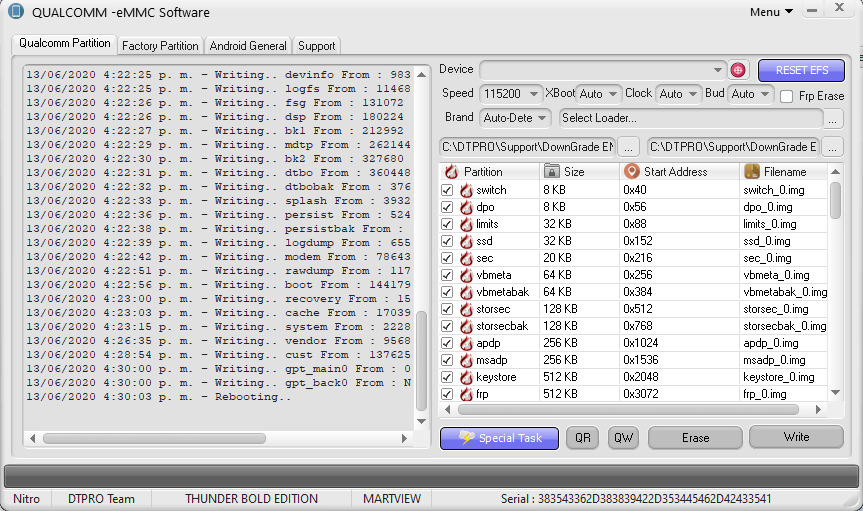Click the flame icon beside dpo partition
This screenshot has width=863, height=511.
(x=466, y=207)
